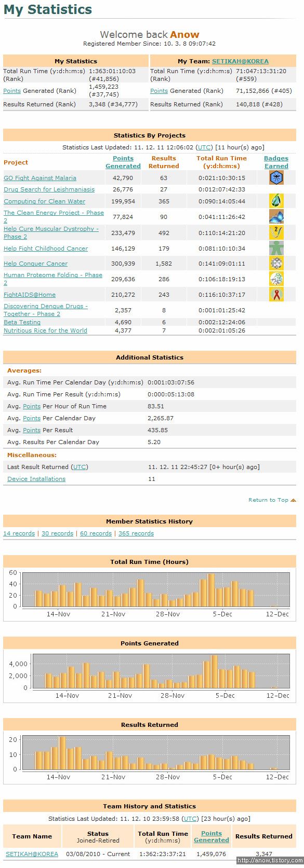304x868 pixels.
Task: Click UTC link beside Statistics By Projects update time
Action: (x=204, y=147)
